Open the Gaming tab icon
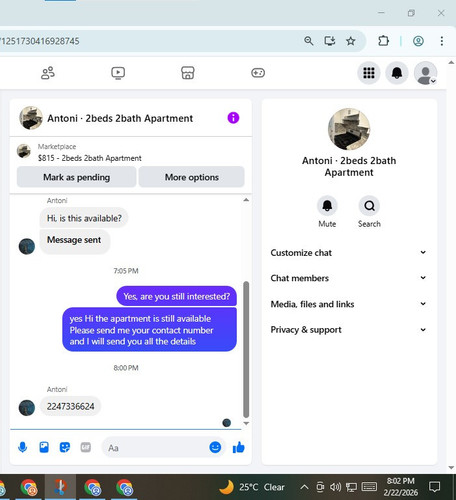Viewport: 456px width, 500px height. [x=258, y=73]
